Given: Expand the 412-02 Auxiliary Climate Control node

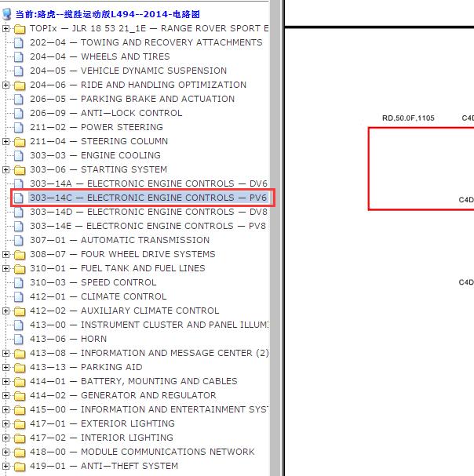Looking at the screenshot, I should [5, 311].
